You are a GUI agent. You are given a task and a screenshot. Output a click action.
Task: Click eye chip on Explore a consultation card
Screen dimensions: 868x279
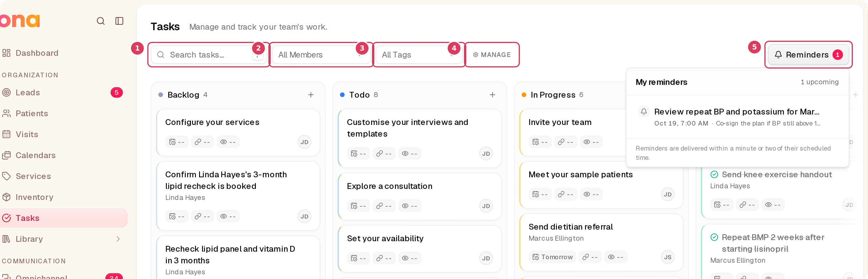[409, 206]
